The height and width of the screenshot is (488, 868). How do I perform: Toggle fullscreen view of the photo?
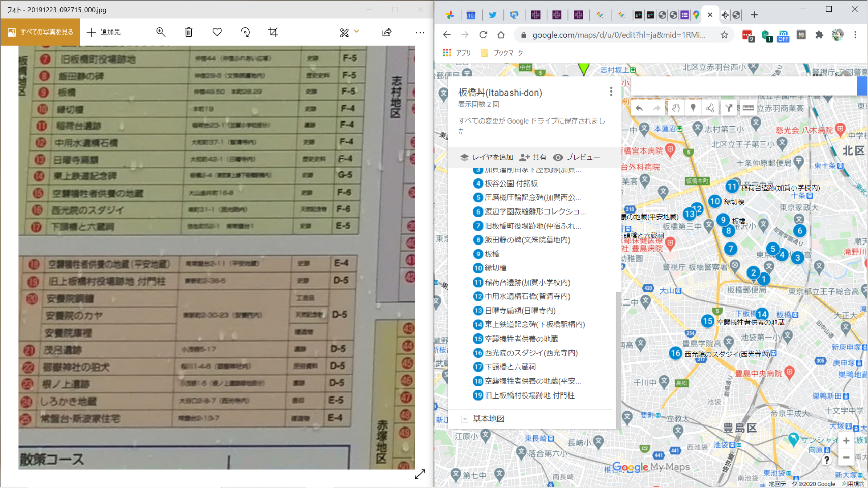pos(420,474)
